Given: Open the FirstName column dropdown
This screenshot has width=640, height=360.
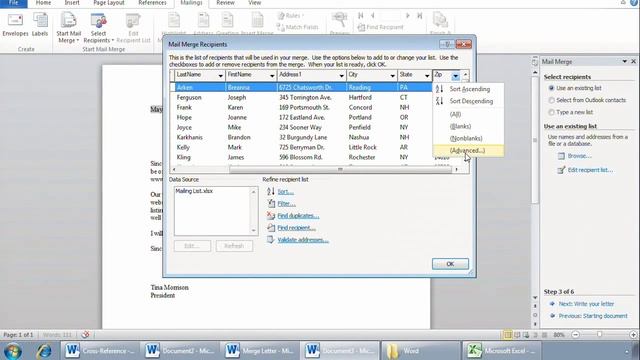Looking at the screenshot, I should click(272, 76).
